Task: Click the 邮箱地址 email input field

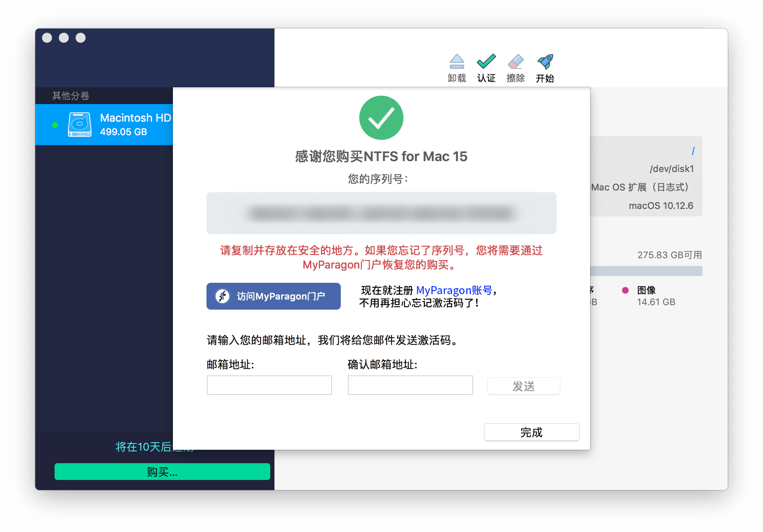Action: [x=269, y=385]
